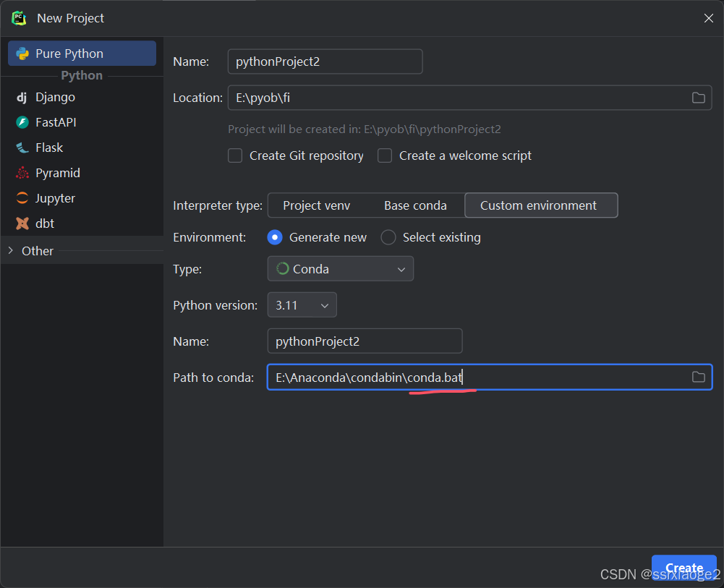Click the FastAPI lightning icon
The height and width of the screenshot is (588, 724).
click(x=22, y=122)
